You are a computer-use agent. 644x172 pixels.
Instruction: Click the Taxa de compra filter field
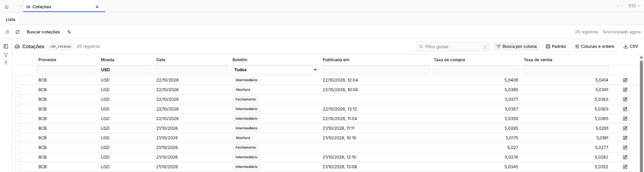click(x=476, y=70)
